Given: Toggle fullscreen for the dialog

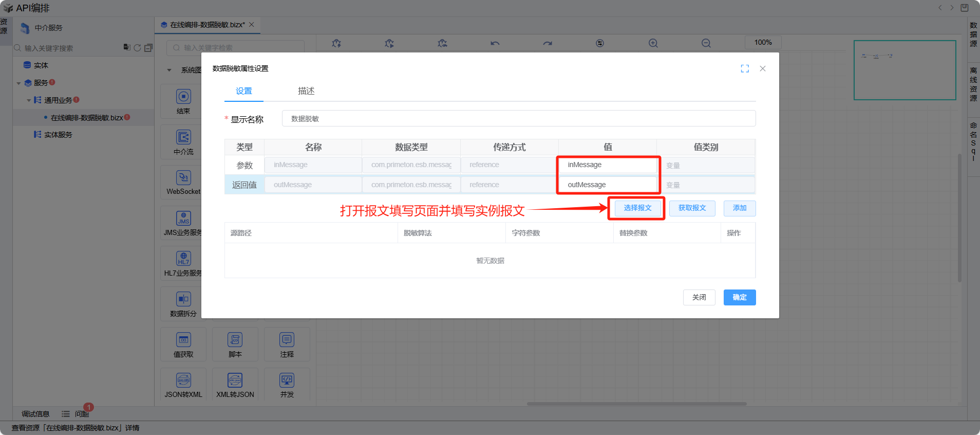Looking at the screenshot, I should coord(745,69).
